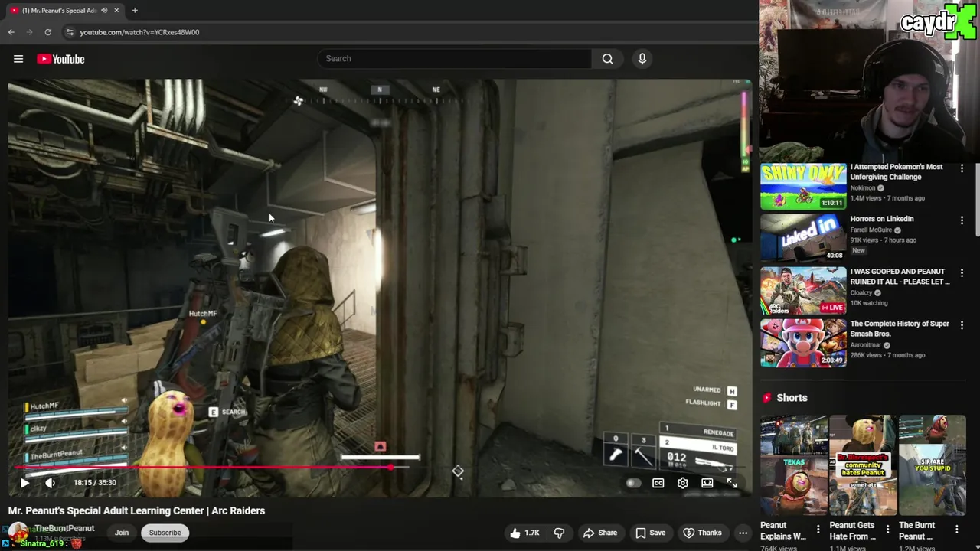The width and height of the screenshot is (980, 551).
Task: Click the Farrell McGuire channel name
Action: 872,230
